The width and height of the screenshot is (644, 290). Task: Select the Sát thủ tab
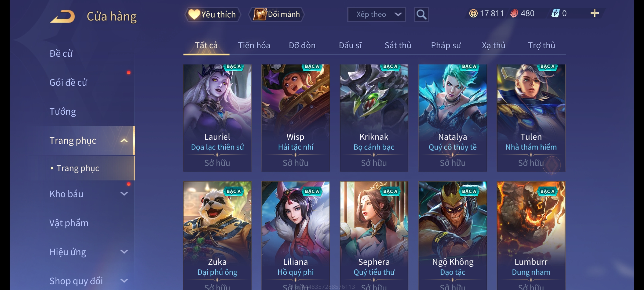[398, 45]
